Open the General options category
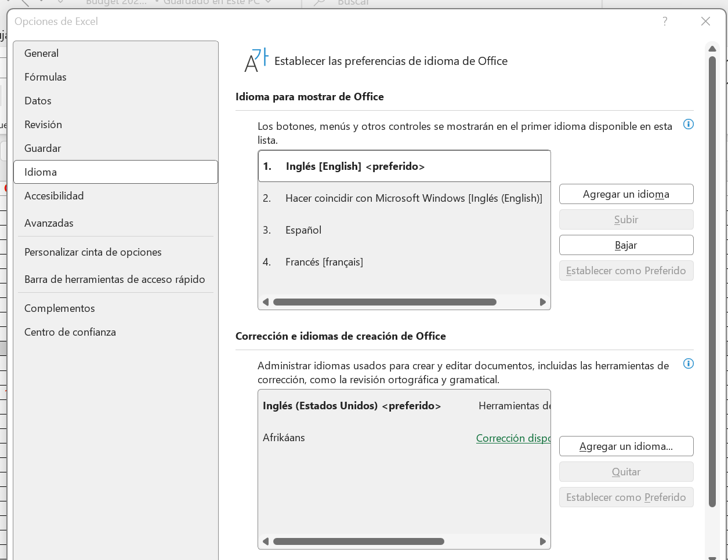This screenshot has width=728, height=560. coord(115,53)
